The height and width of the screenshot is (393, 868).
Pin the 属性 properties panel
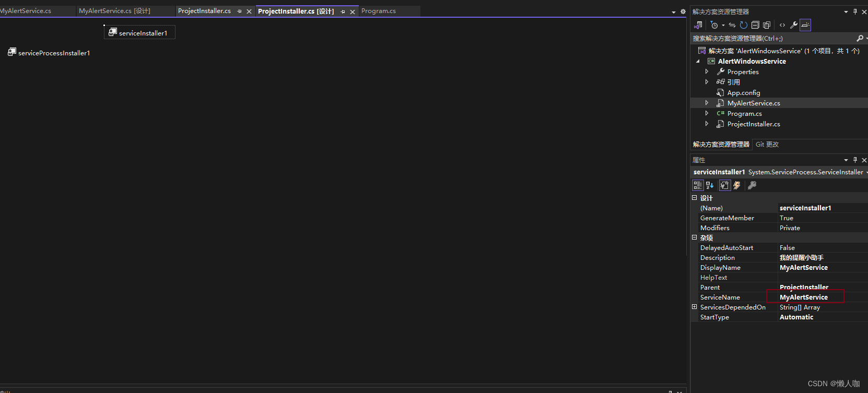coord(855,160)
